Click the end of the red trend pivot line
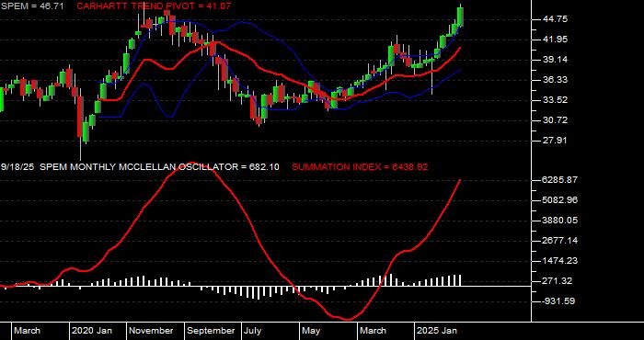Screen dimensions: 644x340 pos(460,48)
